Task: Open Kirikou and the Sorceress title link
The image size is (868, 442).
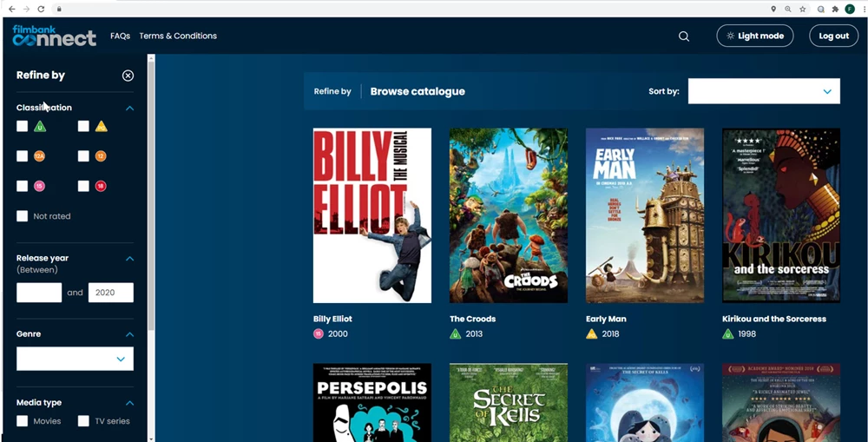Action: coord(774,319)
